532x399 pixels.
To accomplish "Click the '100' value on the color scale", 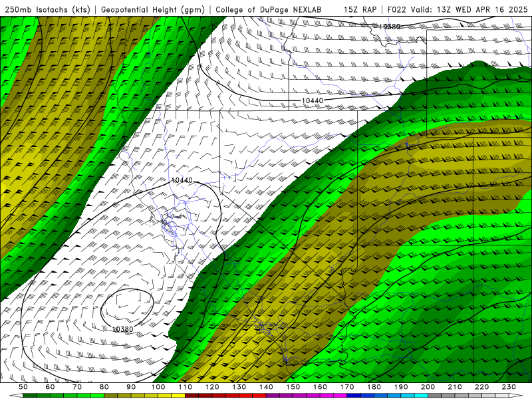I will tap(158, 387).
